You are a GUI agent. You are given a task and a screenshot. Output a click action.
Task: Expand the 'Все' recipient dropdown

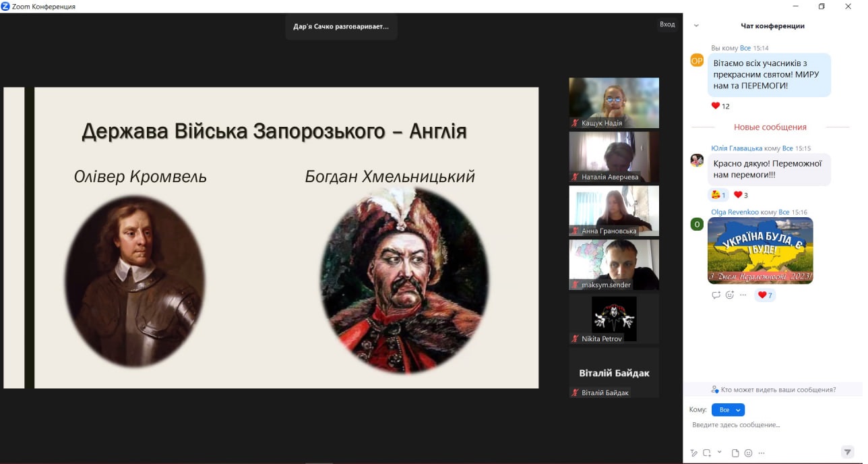pyautogui.click(x=728, y=410)
